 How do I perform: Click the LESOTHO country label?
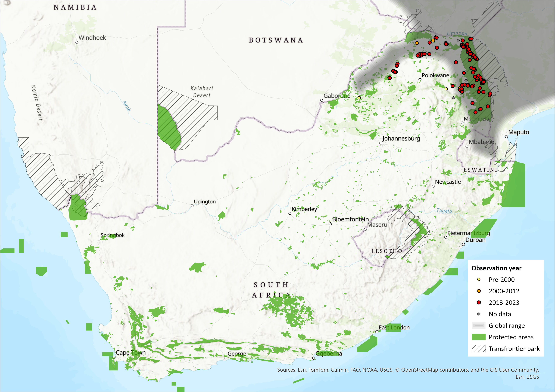point(387,251)
